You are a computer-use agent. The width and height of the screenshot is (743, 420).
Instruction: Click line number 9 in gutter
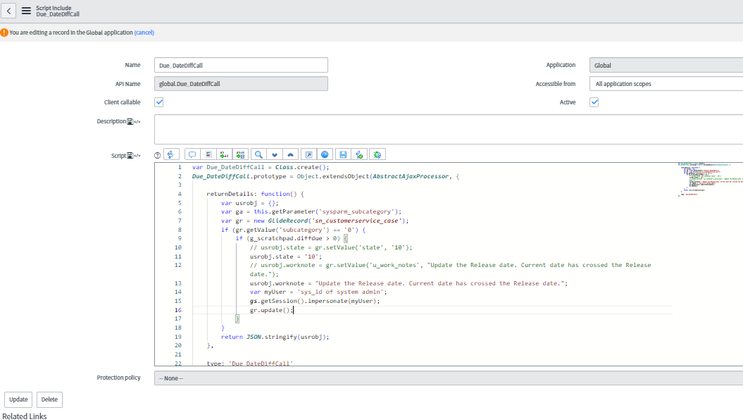(x=179, y=238)
